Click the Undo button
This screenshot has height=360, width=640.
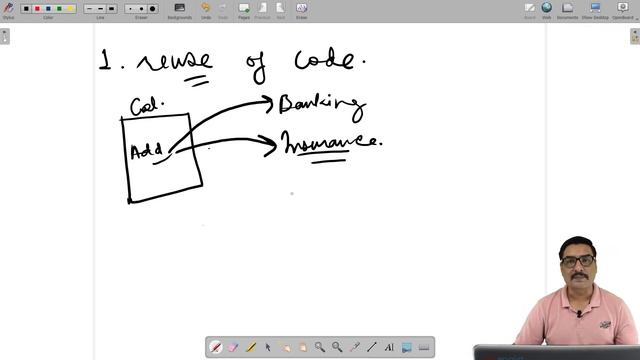point(206,11)
